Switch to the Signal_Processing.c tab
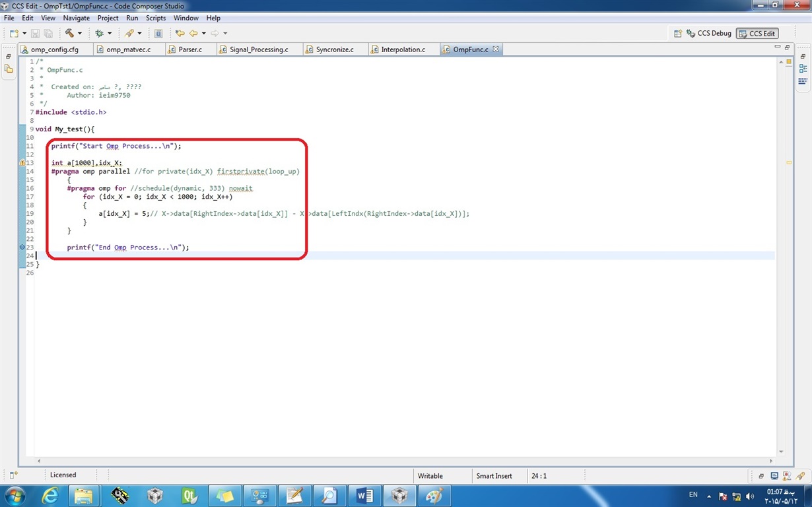 coord(259,50)
